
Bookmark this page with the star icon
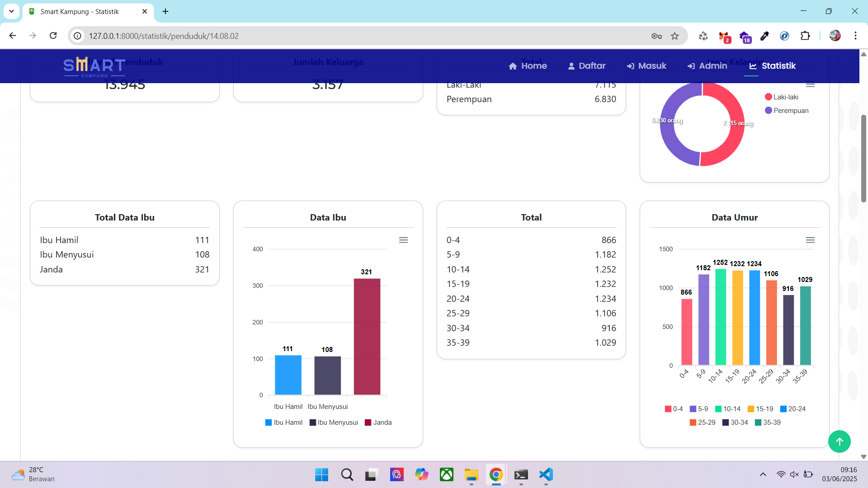point(675,36)
